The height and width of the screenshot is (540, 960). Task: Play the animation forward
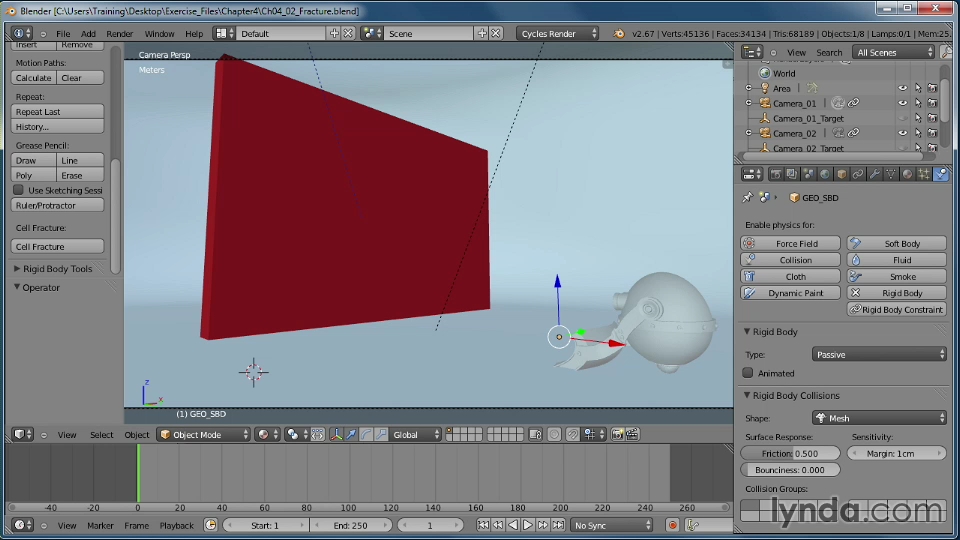(528, 525)
